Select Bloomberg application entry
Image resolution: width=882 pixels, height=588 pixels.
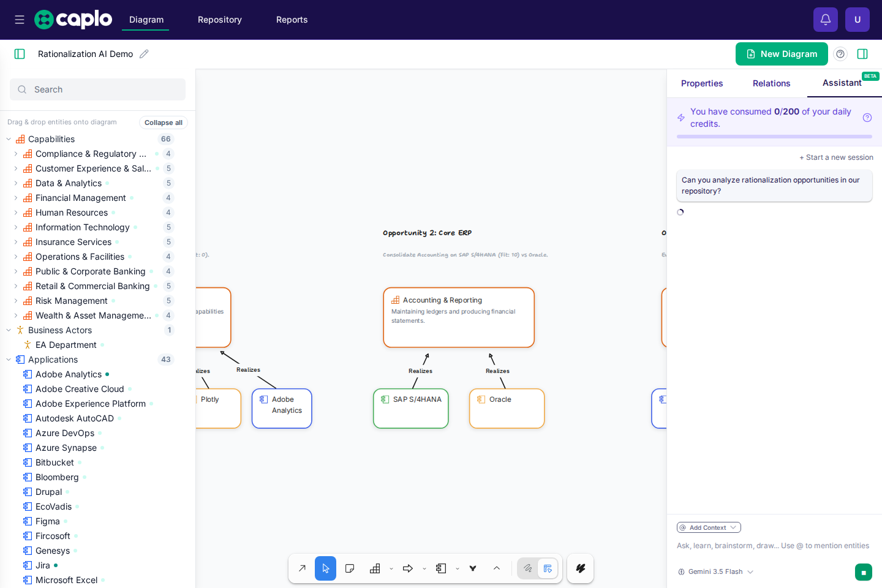pos(57,477)
